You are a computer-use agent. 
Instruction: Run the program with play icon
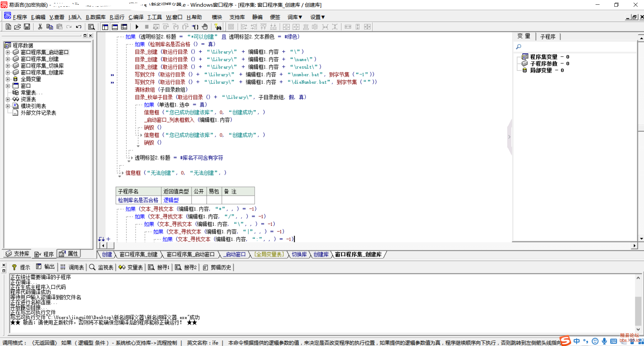tap(137, 27)
